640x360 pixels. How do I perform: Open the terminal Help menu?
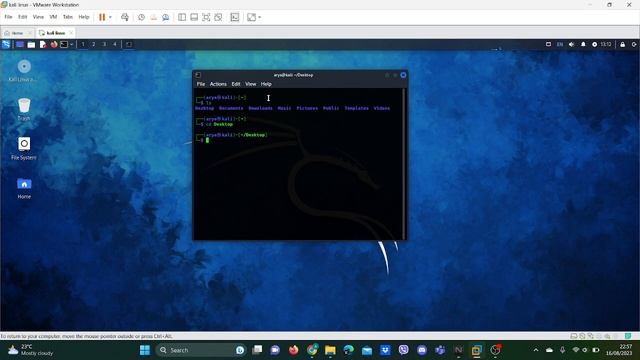[266, 84]
